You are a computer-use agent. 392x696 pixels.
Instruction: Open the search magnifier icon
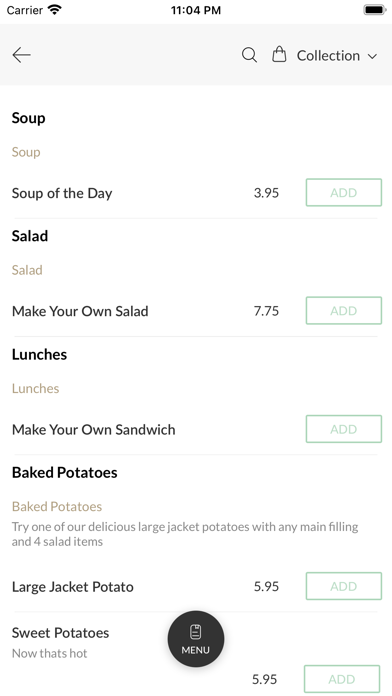tap(249, 55)
